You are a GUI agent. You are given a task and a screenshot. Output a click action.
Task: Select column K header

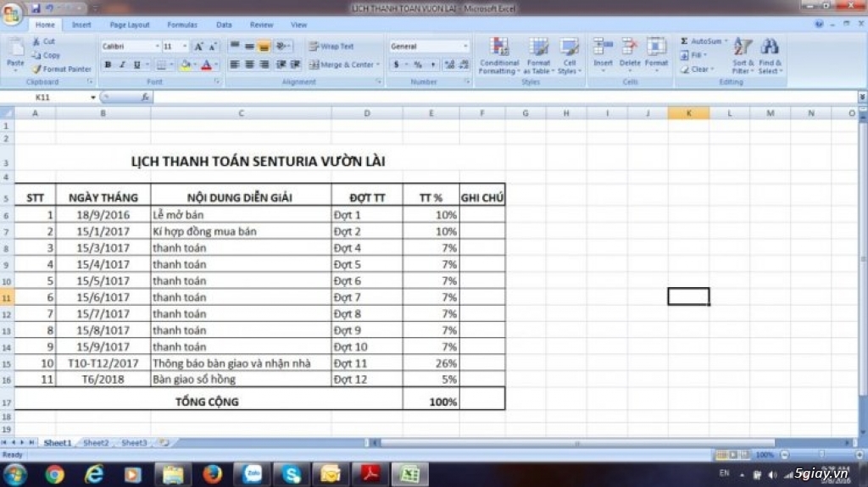[688, 113]
